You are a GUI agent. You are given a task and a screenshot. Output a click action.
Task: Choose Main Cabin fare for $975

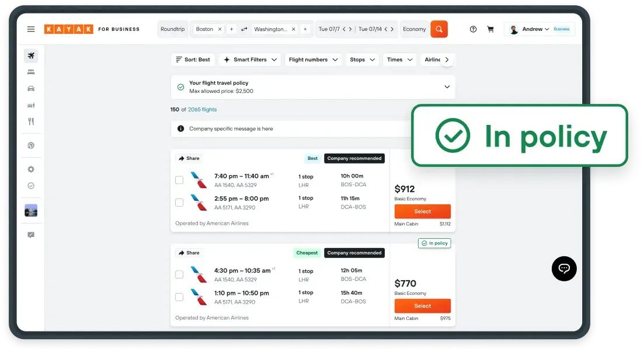[x=422, y=318]
